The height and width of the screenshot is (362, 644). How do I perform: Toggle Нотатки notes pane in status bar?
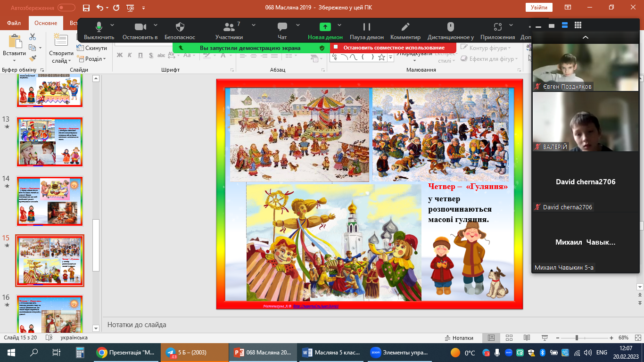click(459, 338)
